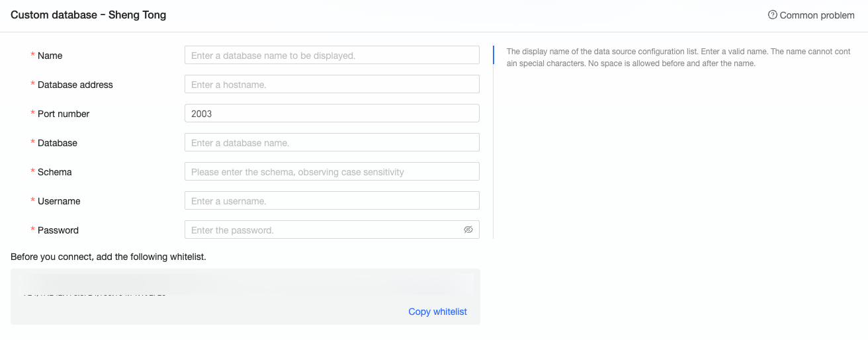This screenshot has height=340, width=868.
Task: Click the Password field label
Action: (58, 230)
